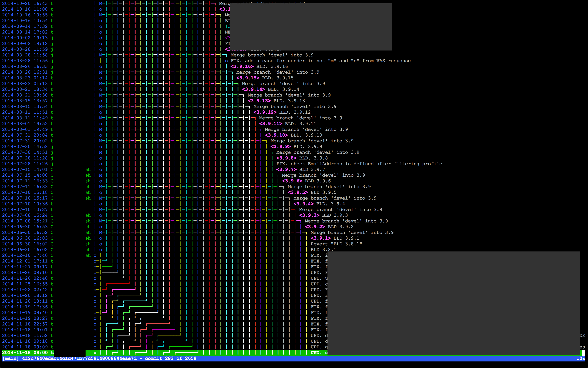Select date 2014-12-01 17:11 row
Screen dimensions: 588x368
(x=25, y=261)
